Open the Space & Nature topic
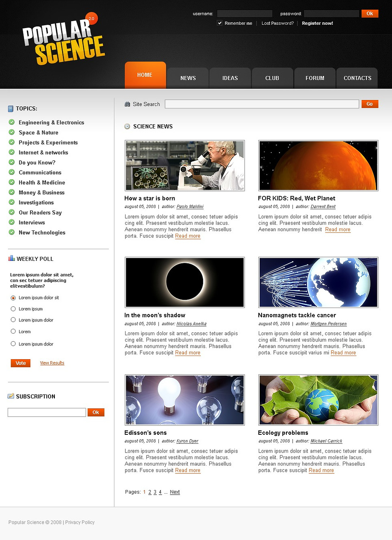This screenshot has height=540, width=392. pos(39,132)
